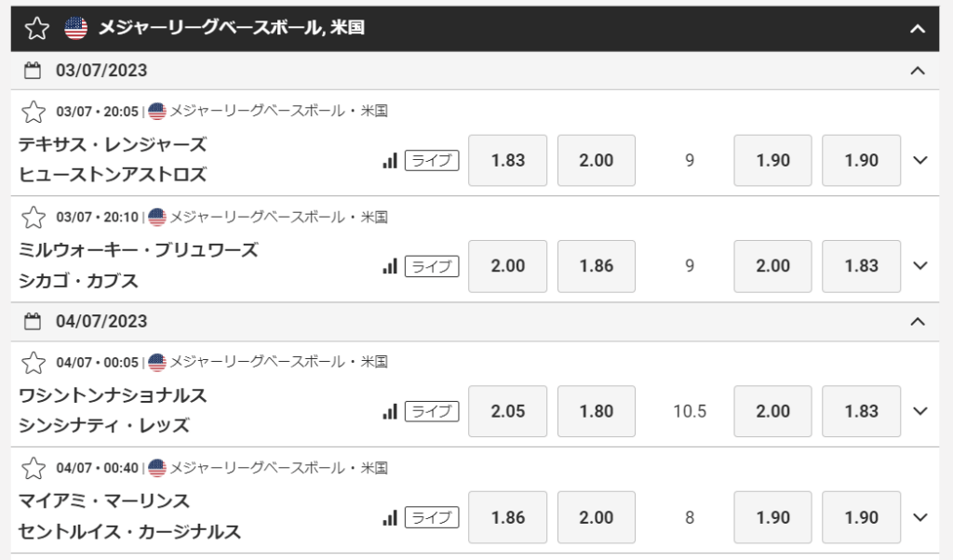Select odds 1.83 for テキサス・レンジャーズ
The image size is (953, 560).
(x=507, y=160)
